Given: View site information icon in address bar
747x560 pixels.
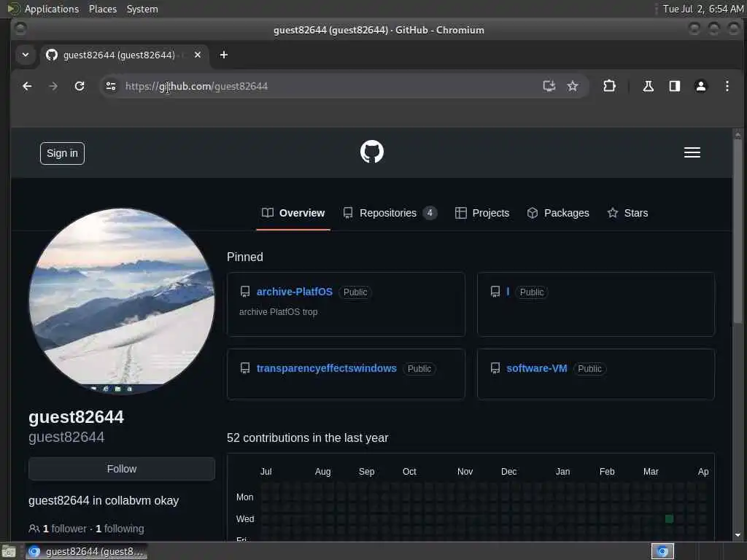Looking at the screenshot, I should (x=111, y=86).
